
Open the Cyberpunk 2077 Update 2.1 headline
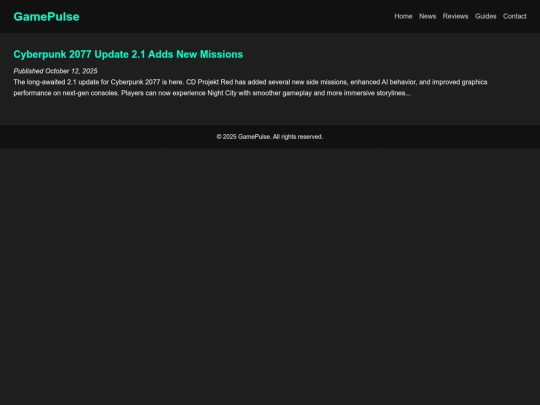point(128,54)
